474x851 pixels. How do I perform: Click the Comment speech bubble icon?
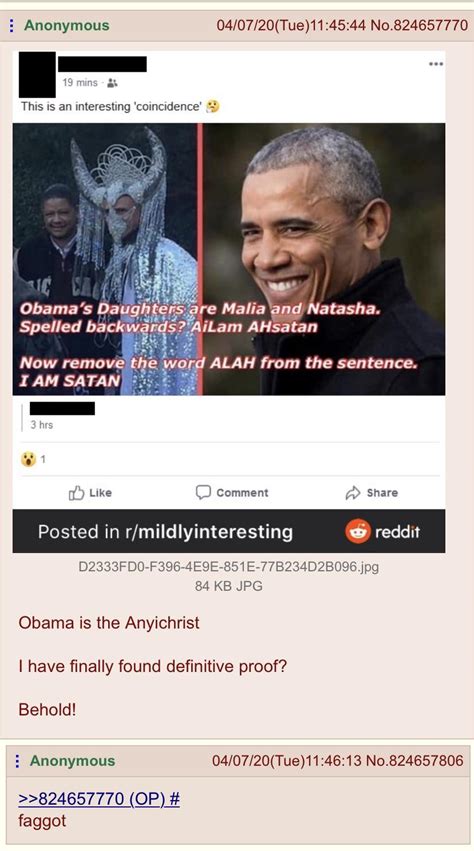tap(203, 492)
